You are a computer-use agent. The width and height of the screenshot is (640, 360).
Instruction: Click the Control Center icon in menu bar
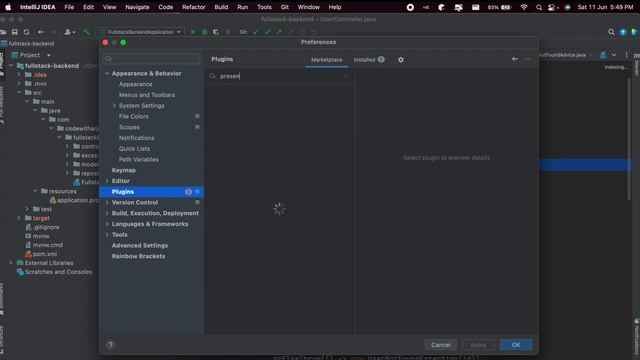click(552, 7)
